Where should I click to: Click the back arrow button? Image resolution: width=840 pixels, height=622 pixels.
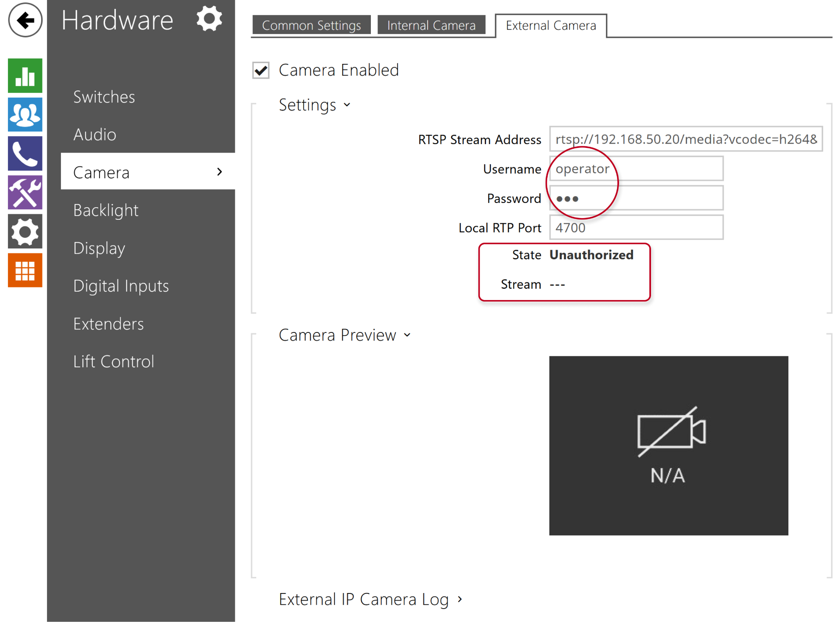[25, 20]
